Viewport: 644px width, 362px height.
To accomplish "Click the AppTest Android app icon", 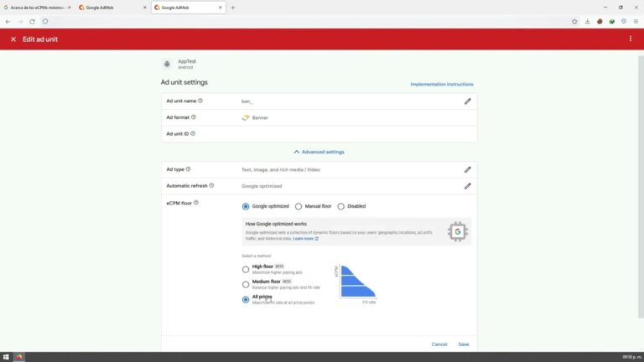I will (167, 64).
